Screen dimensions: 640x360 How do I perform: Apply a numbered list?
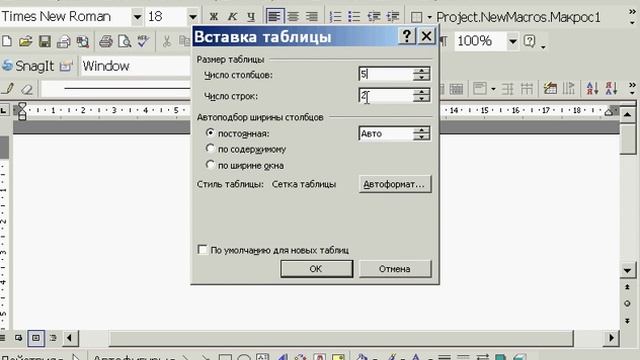pos(336,17)
